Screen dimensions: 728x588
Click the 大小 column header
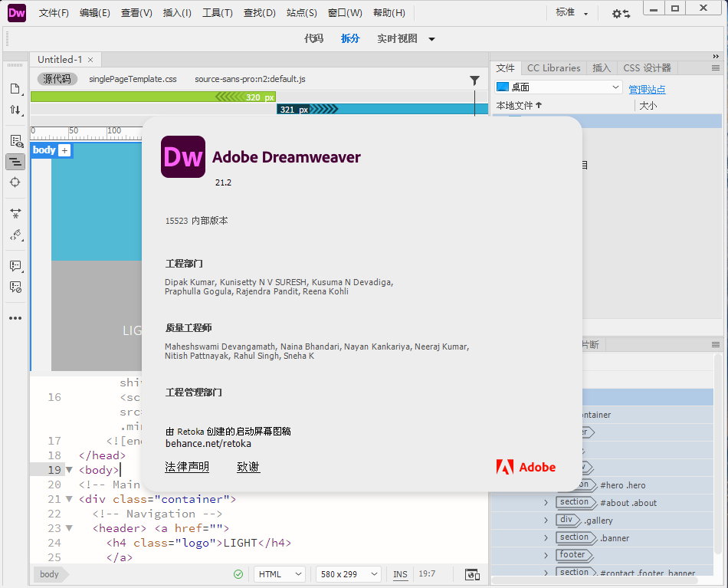tap(648, 106)
